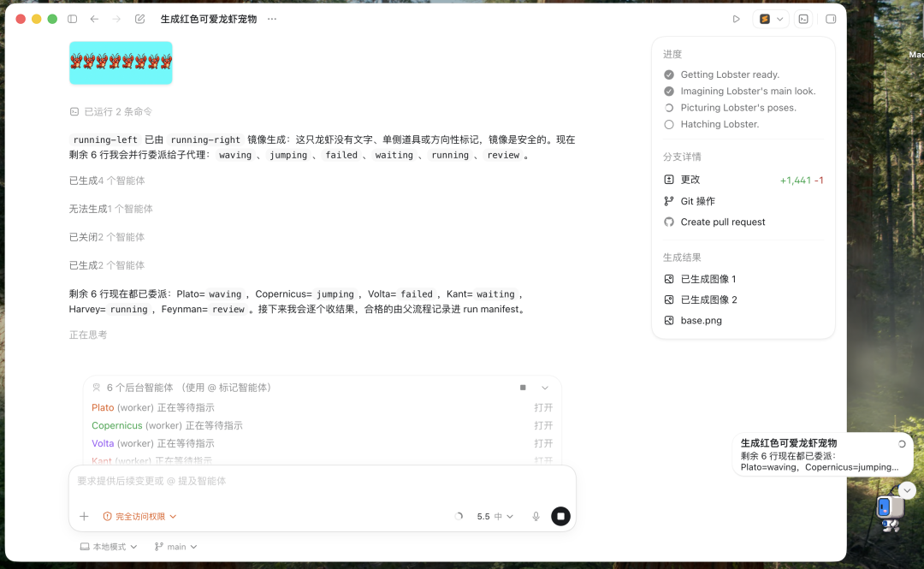Toggle the left sidebar panel icon
924x569 pixels.
point(73,19)
